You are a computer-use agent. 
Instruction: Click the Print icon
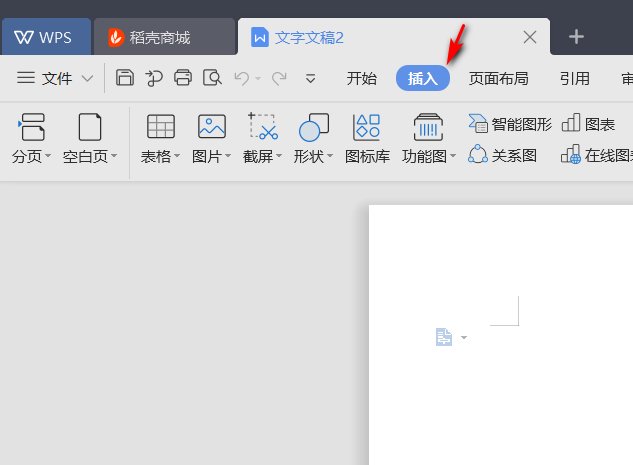click(183, 77)
